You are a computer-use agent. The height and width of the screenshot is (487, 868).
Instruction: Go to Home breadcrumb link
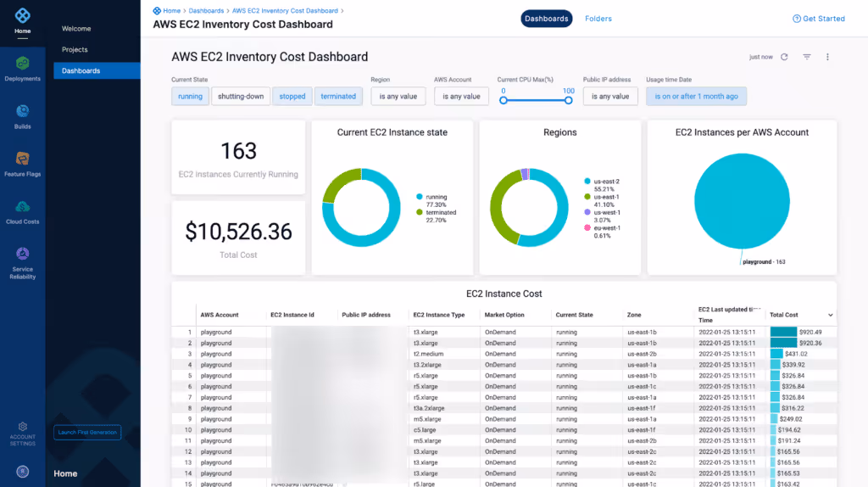pos(171,10)
